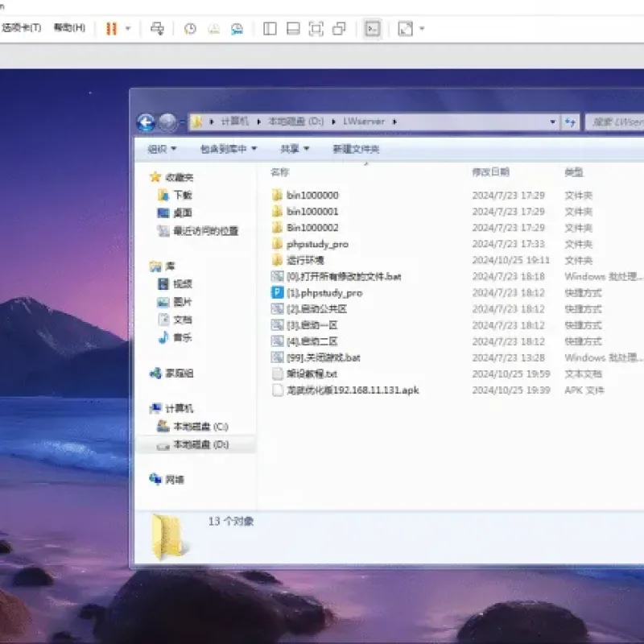Viewport: 644px width, 644px height.
Task: Open the 包含到库中 dropdown
Action: click(229, 149)
